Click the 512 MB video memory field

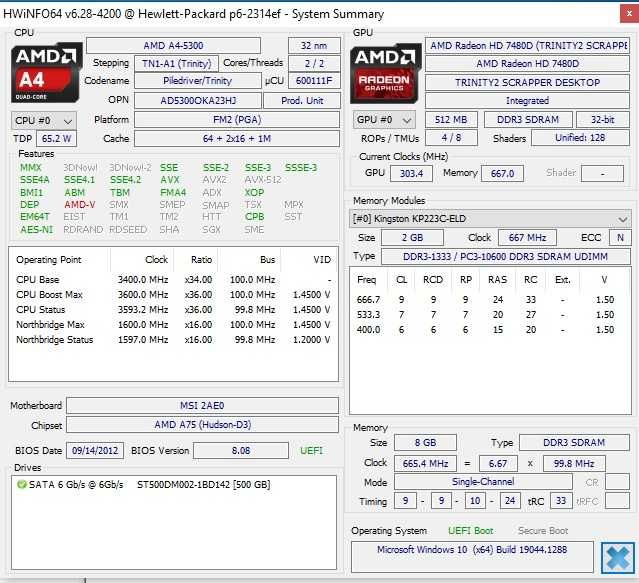point(451,120)
